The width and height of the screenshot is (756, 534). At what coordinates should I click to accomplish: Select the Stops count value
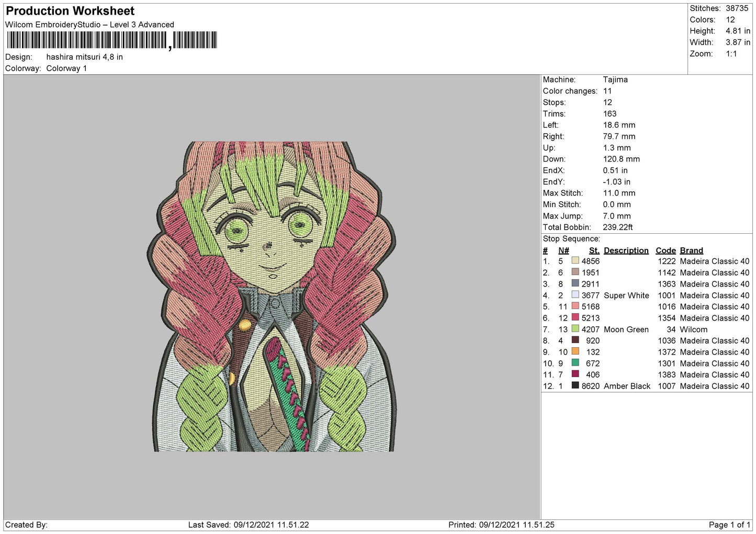(x=607, y=103)
